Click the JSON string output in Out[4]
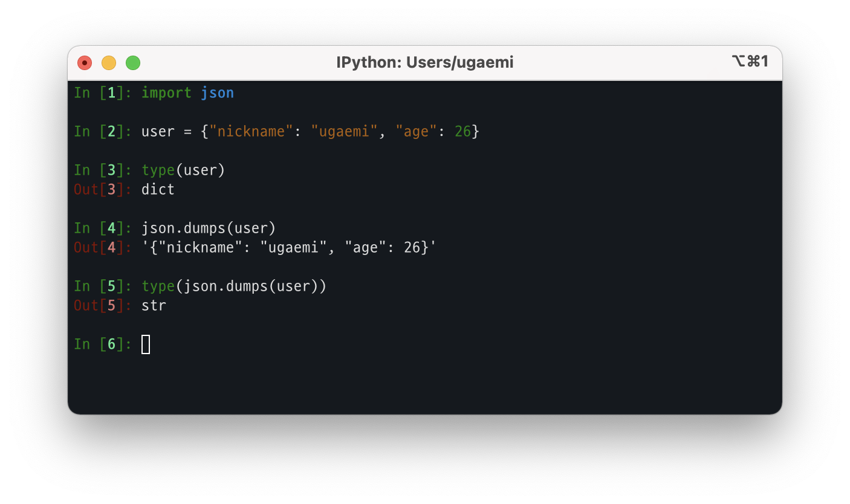850x504 pixels. [x=289, y=248]
